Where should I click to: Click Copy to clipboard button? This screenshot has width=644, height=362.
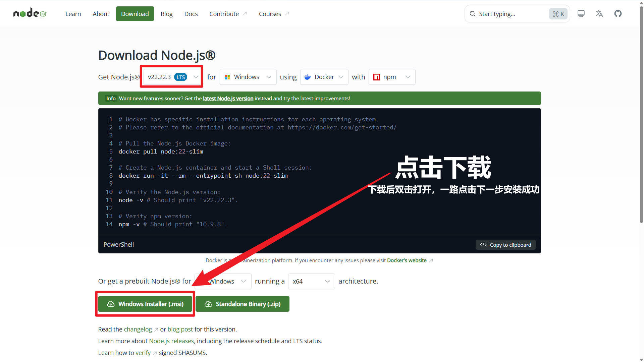pyautogui.click(x=505, y=245)
